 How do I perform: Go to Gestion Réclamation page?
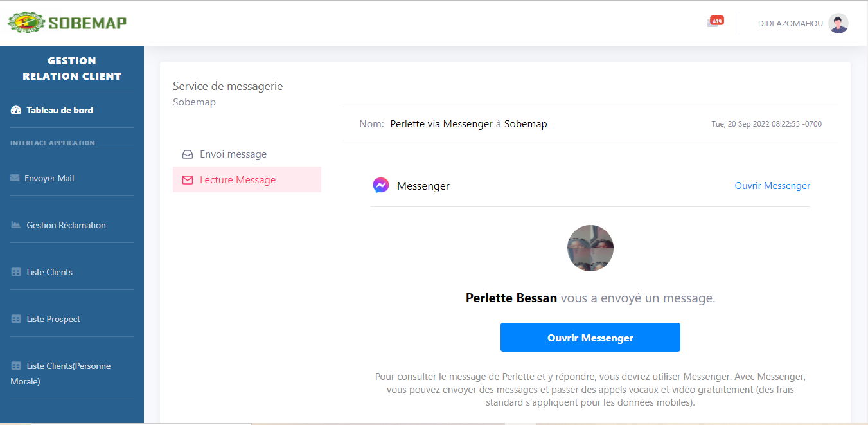pos(66,225)
